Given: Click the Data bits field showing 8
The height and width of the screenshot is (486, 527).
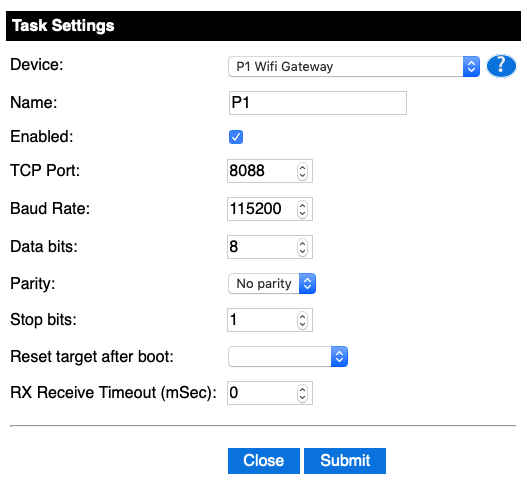Looking at the screenshot, I should (270, 247).
